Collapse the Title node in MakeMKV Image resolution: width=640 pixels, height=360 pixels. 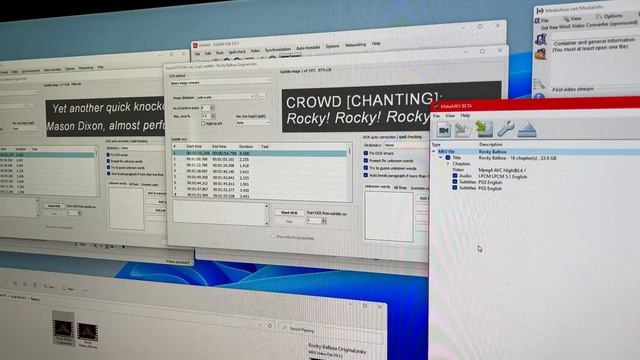(x=441, y=158)
